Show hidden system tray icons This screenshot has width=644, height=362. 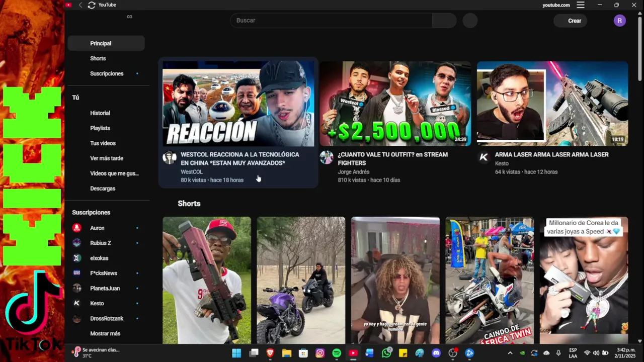point(510,353)
